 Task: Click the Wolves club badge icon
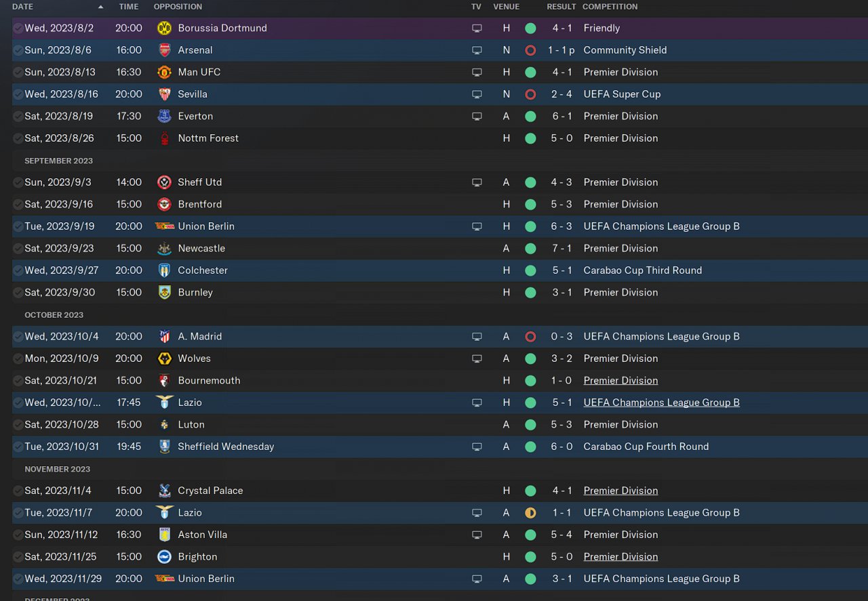pyautogui.click(x=164, y=358)
